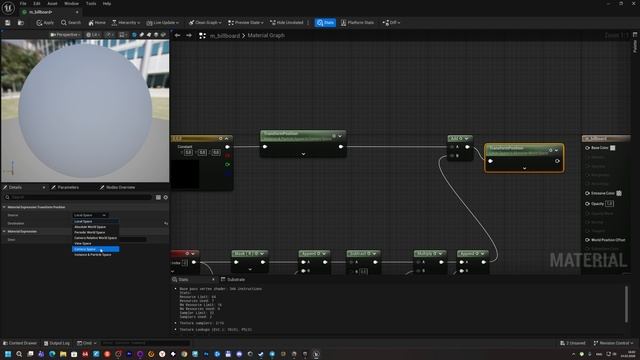Open the Edit menu
This screenshot has width=640, height=360.
(x=37, y=4)
